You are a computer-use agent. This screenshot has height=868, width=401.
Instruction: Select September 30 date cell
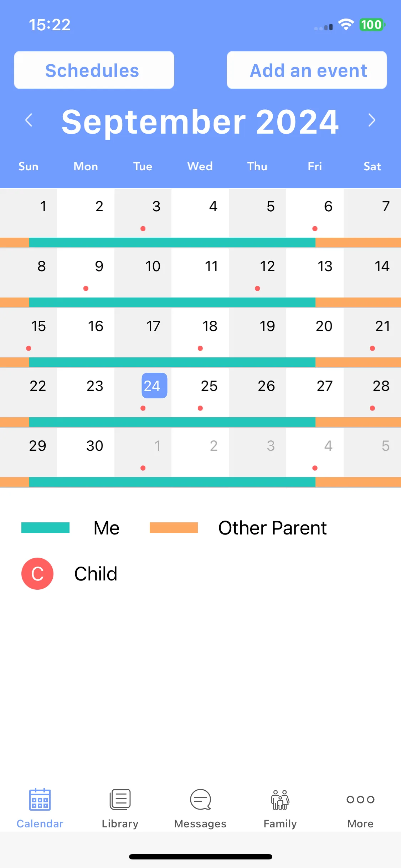(x=86, y=452)
